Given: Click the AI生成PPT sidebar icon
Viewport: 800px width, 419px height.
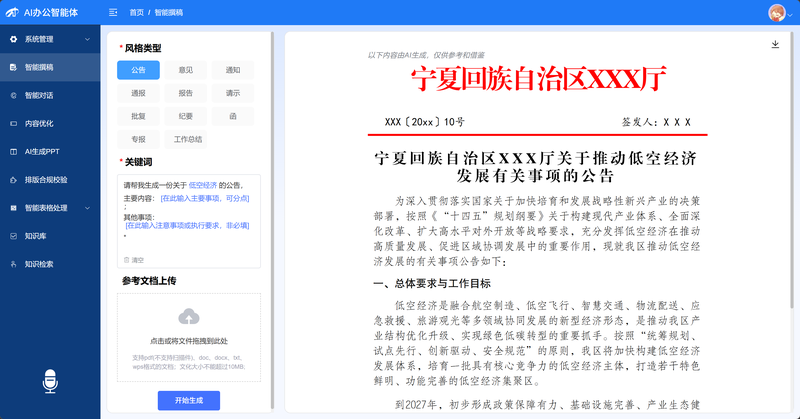Looking at the screenshot, I should [x=13, y=152].
